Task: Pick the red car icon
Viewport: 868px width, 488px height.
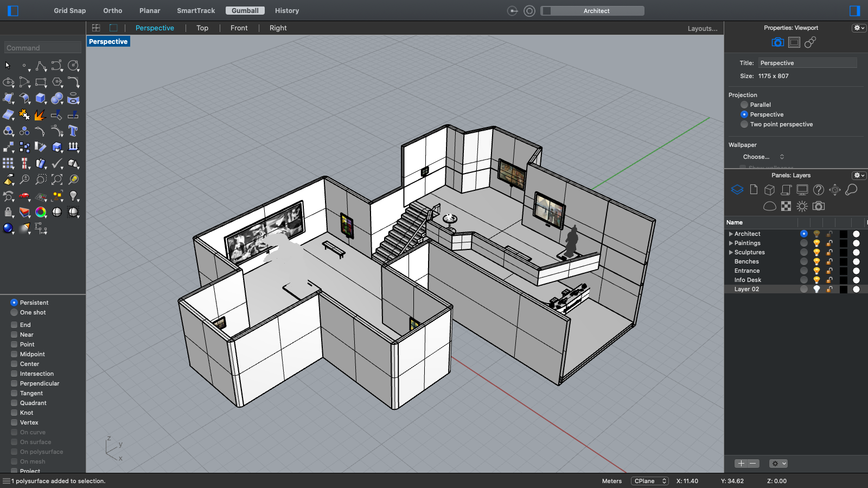Action: 24,196
